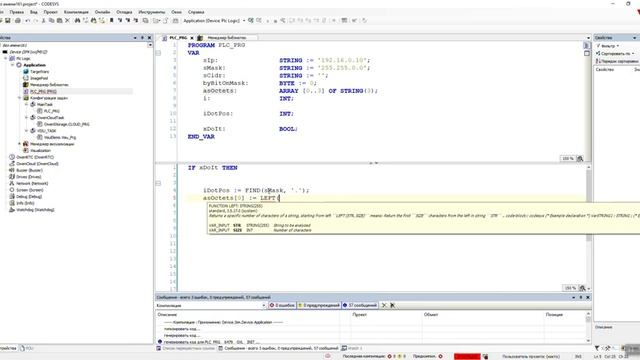
Task: Collapse the Application tree node
Action: point(13,65)
